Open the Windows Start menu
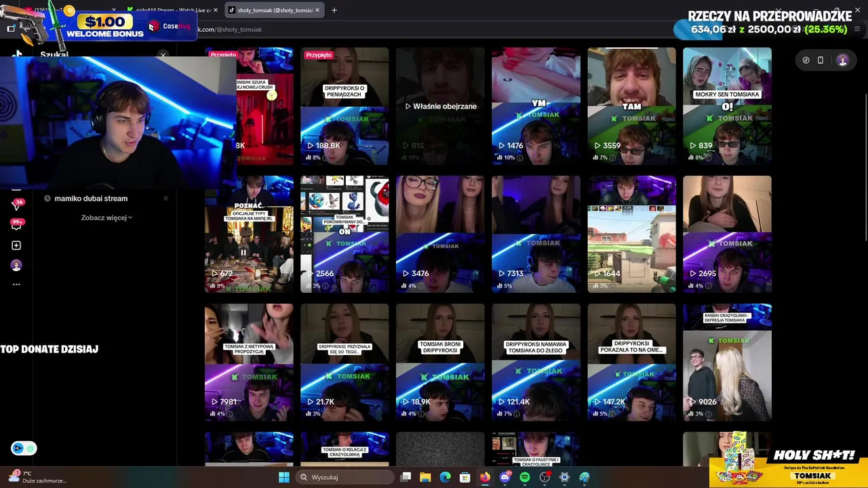The height and width of the screenshot is (488, 868). [284, 477]
